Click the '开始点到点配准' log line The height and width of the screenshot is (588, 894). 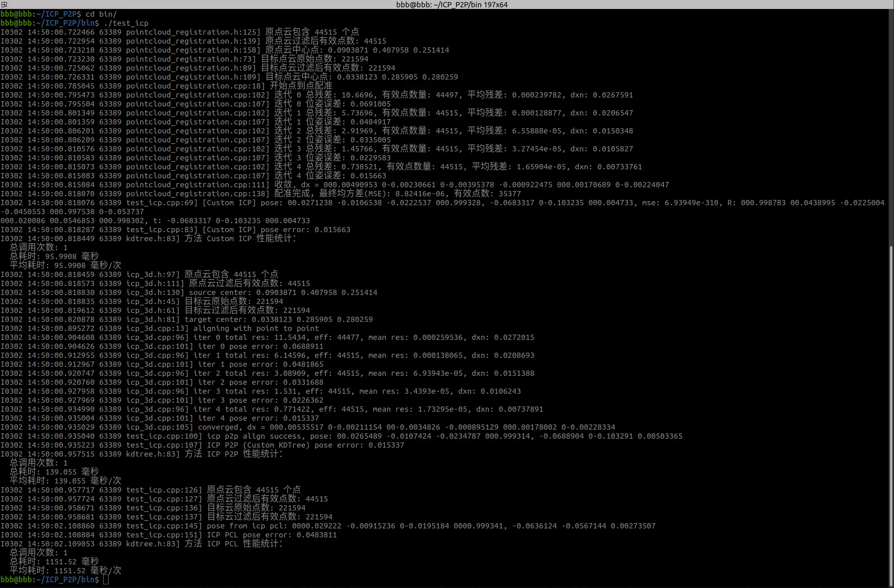tap(301, 86)
